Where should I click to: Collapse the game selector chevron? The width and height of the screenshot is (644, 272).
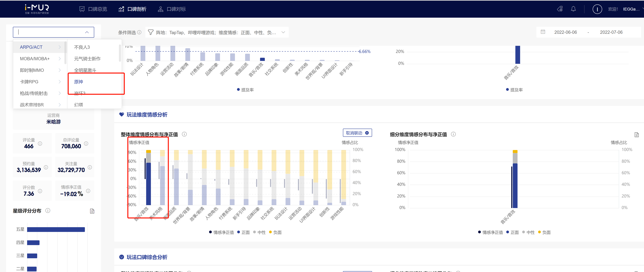(87, 32)
